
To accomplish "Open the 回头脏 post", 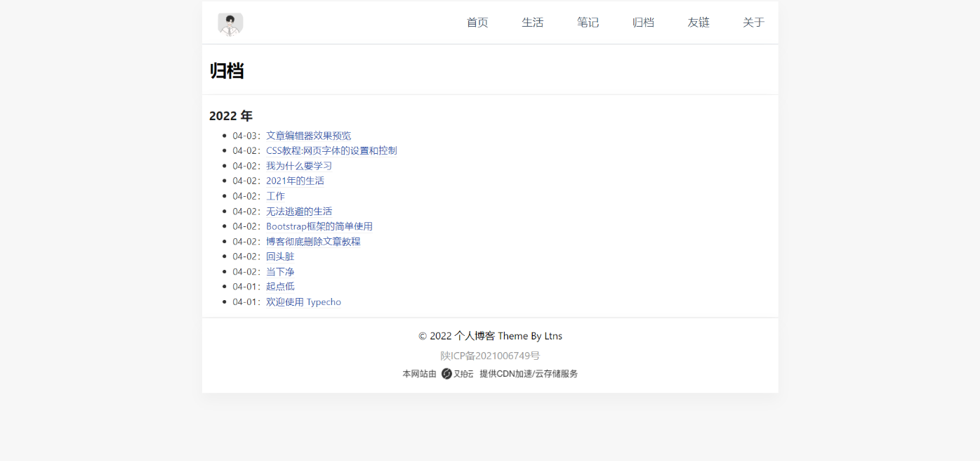I will [280, 257].
